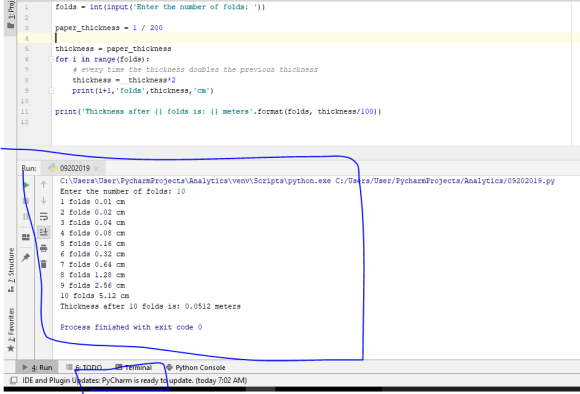Click the '9 folds 2.56 cm' output line
The image size is (580, 394).
pos(92,286)
